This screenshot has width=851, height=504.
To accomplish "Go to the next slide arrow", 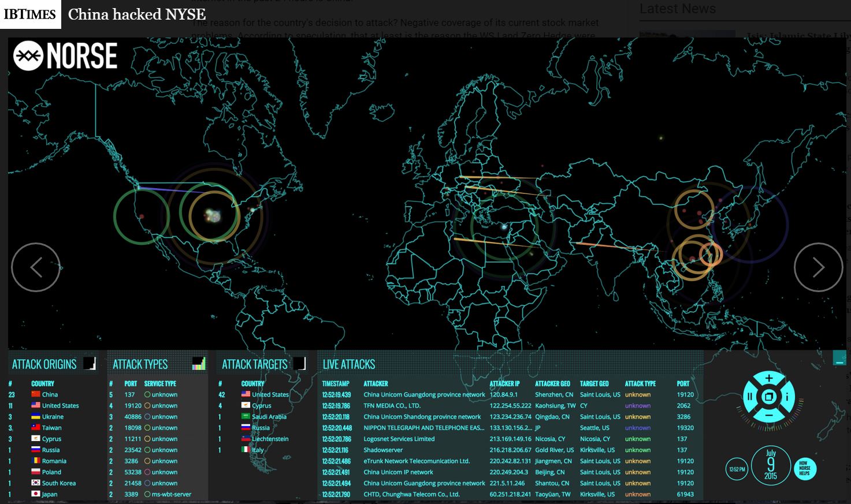I will tap(818, 267).
